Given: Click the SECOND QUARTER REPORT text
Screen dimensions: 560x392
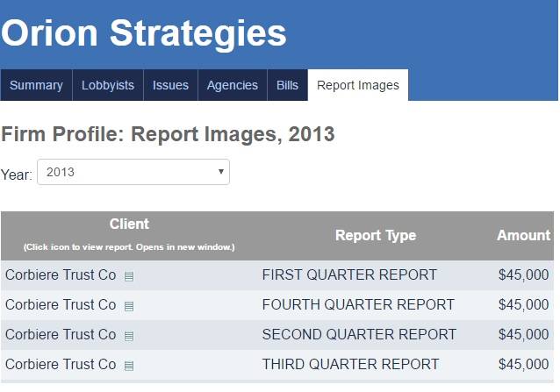Looking at the screenshot, I should [x=359, y=335].
